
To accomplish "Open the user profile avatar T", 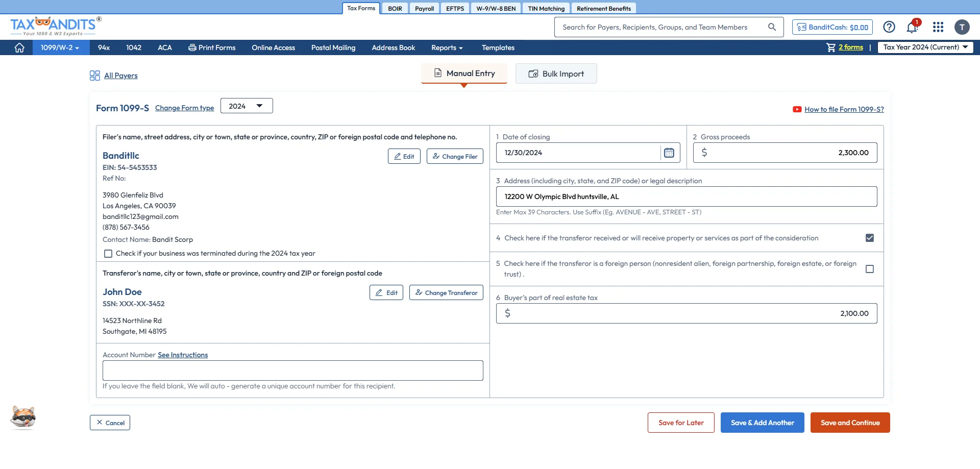I will tap(962, 27).
